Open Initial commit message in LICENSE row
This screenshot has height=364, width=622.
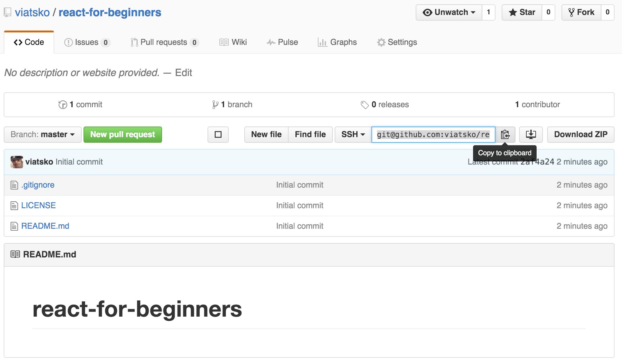click(300, 206)
